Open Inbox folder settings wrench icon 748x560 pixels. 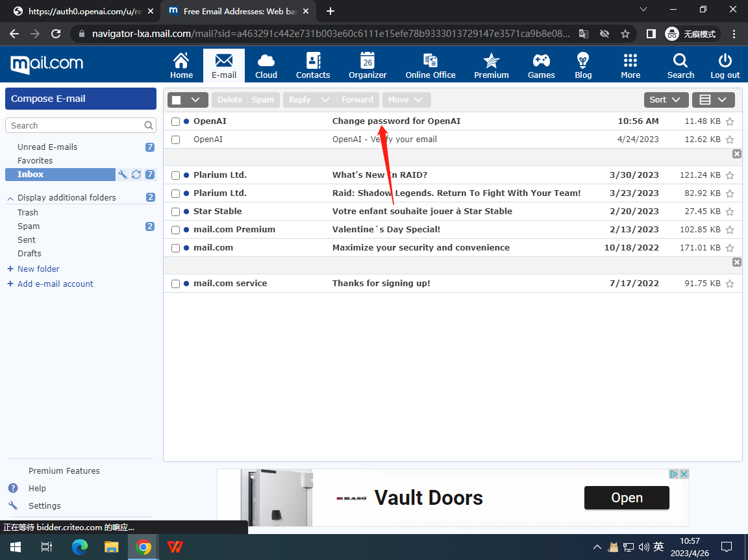123,175
